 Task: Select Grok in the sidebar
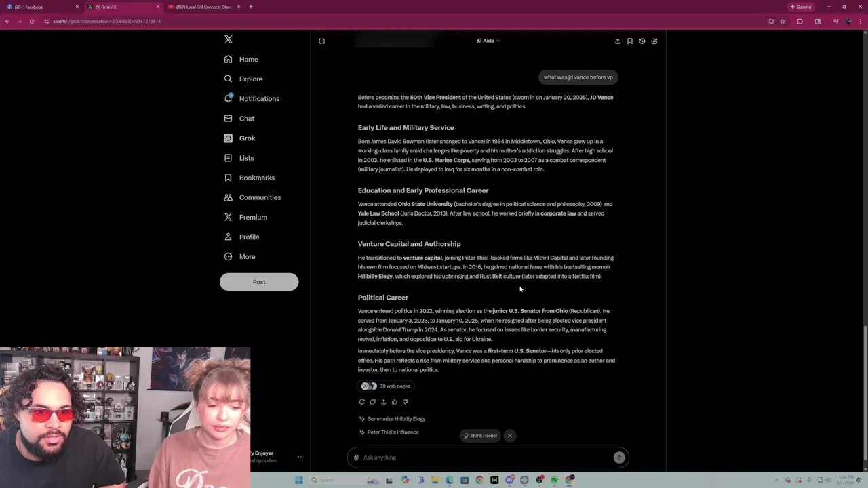click(x=240, y=138)
